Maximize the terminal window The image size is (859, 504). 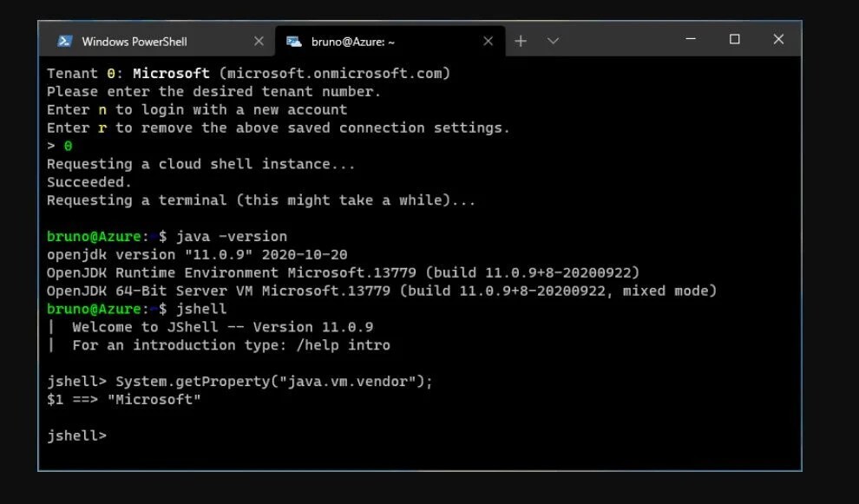(734, 40)
